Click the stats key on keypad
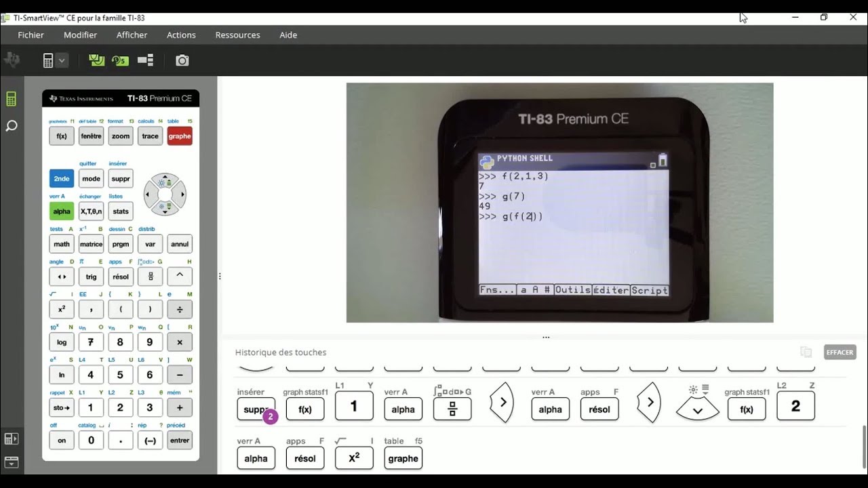Image resolution: width=868 pixels, height=488 pixels. click(x=121, y=211)
